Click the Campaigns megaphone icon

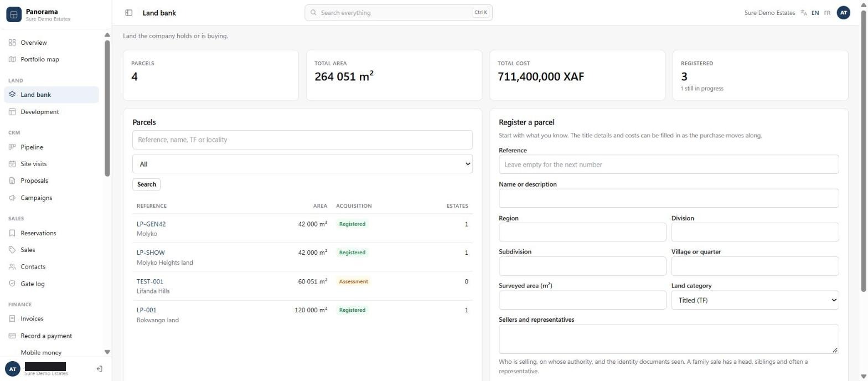point(12,198)
